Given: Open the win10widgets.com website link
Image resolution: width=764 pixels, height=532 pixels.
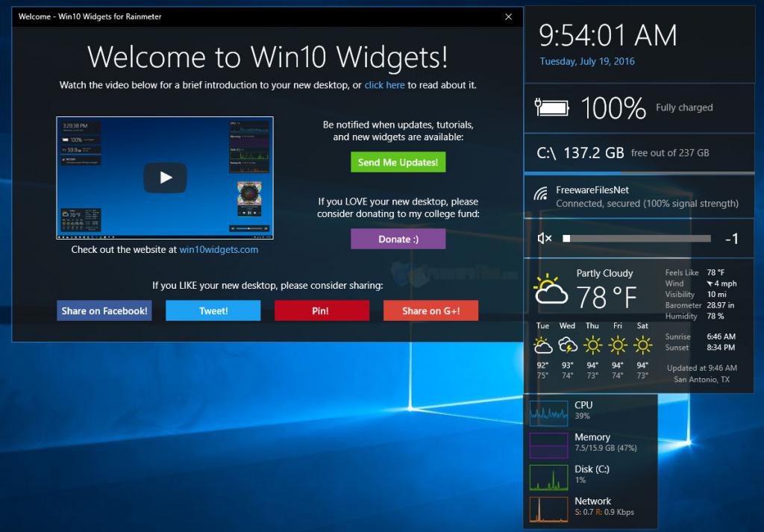Looking at the screenshot, I should click(219, 250).
